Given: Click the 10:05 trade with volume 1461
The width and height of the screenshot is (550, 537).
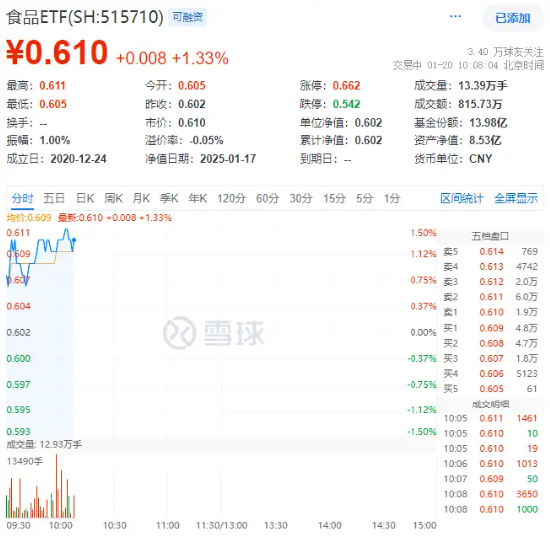Looking at the screenshot, I should [490, 418].
